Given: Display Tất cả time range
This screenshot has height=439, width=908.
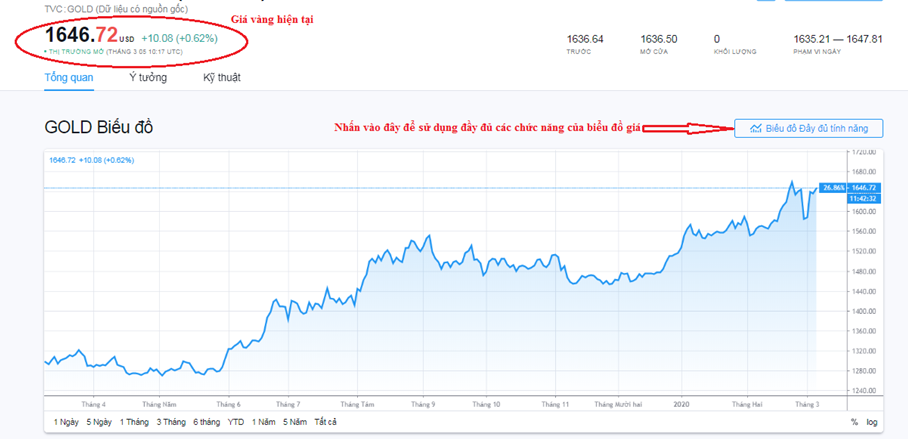Looking at the screenshot, I should pyautogui.click(x=325, y=422).
